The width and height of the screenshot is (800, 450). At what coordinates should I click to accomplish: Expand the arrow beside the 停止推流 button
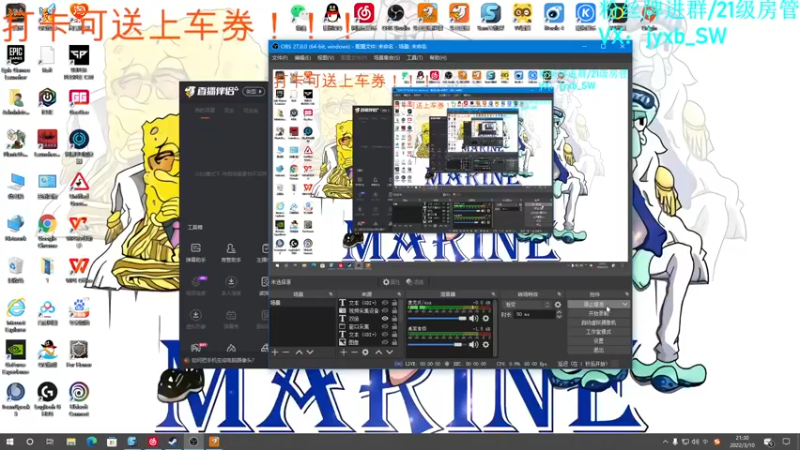click(624, 304)
